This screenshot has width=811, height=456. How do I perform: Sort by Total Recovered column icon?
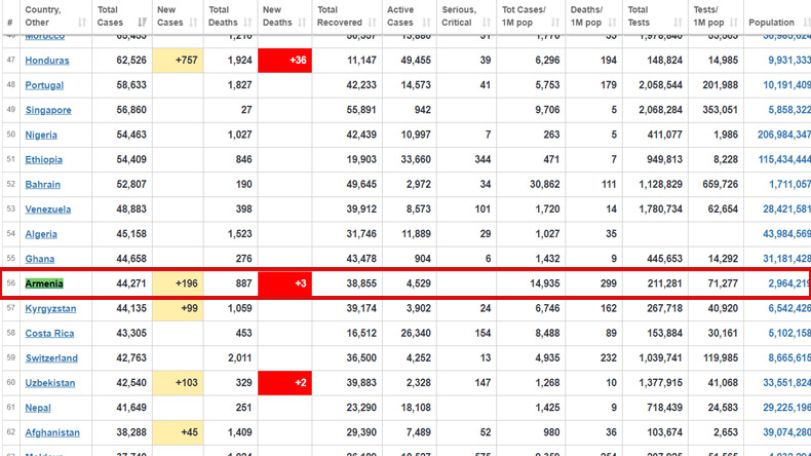click(372, 22)
